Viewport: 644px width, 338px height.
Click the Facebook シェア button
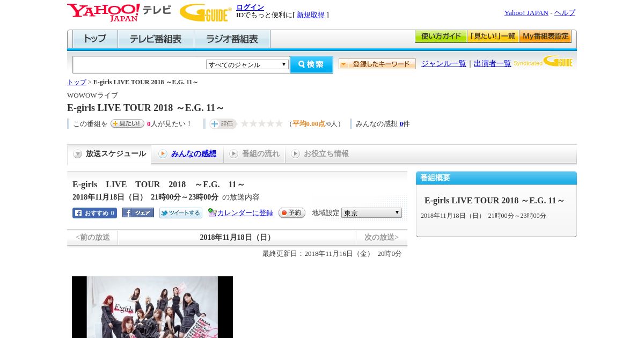138,213
